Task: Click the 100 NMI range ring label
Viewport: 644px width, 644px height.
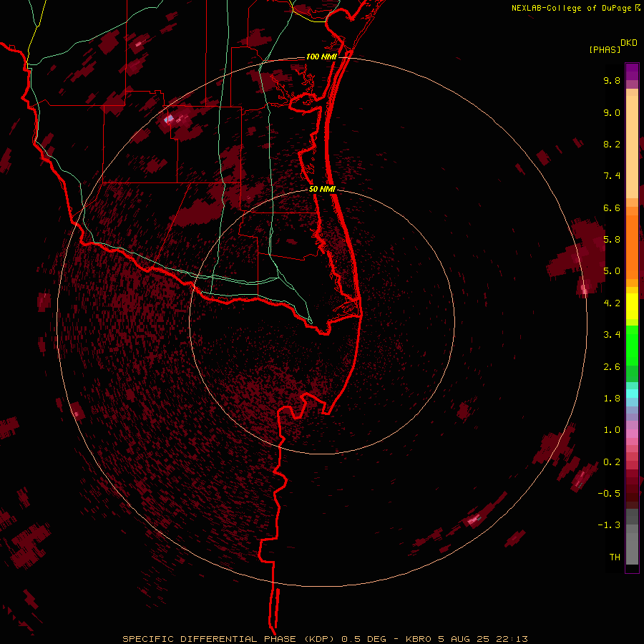Action: coord(321,57)
